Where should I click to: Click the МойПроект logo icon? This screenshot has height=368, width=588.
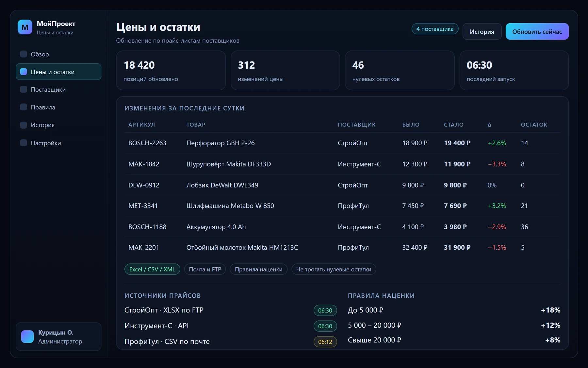25,27
